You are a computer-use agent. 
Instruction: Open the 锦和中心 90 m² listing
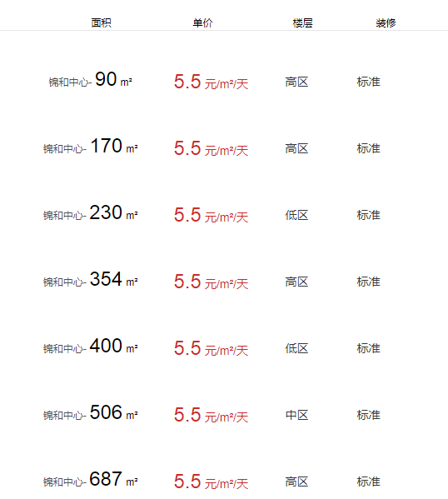point(91,80)
